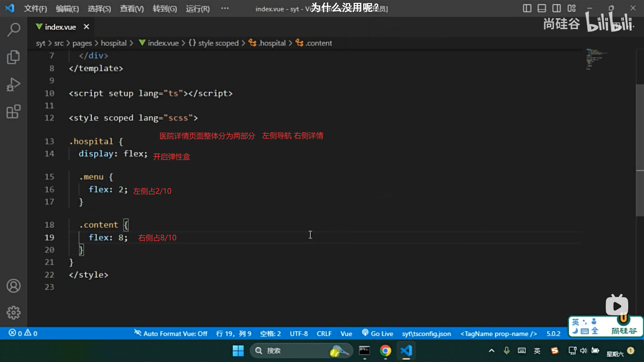This screenshot has width=644, height=362.
Task: Open the Extensions view
Action: pyautogui.click(x=13, y=112)
